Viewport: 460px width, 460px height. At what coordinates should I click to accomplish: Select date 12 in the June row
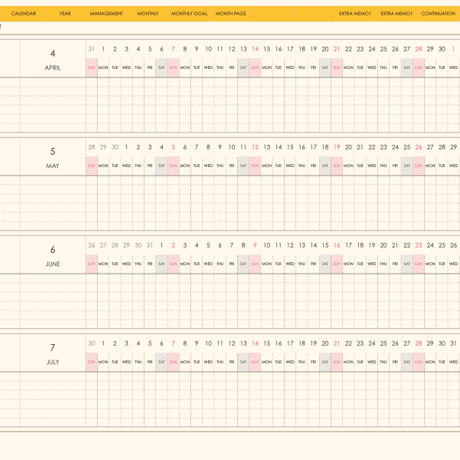coord(290,245)
